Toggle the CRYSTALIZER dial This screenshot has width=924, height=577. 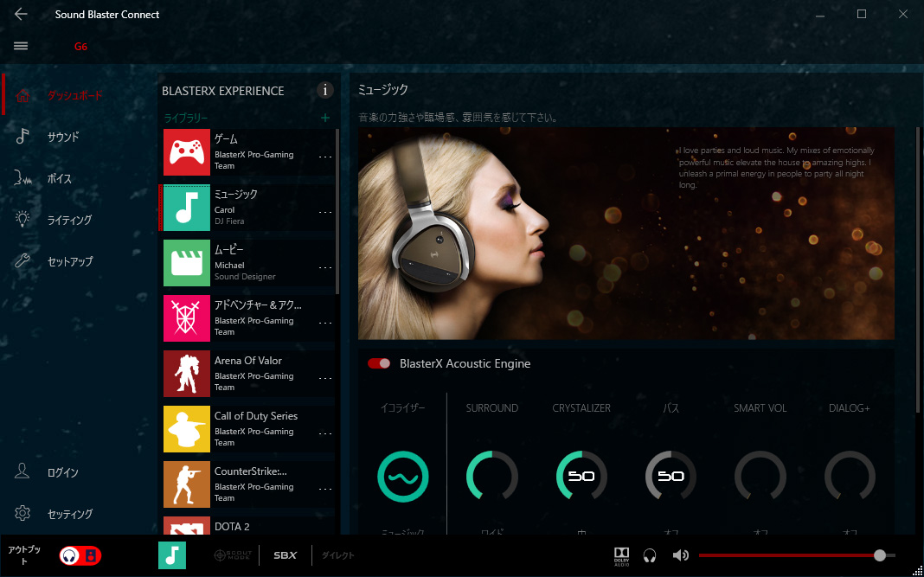(x=581, y=476)
